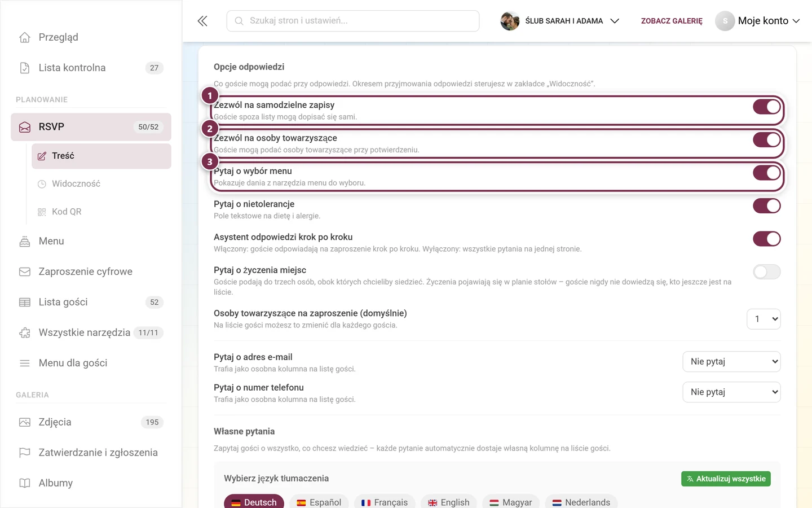Click the Treść edit pencil icon
The height and width of the screenshot is (508, 812).
coord(42,156)
